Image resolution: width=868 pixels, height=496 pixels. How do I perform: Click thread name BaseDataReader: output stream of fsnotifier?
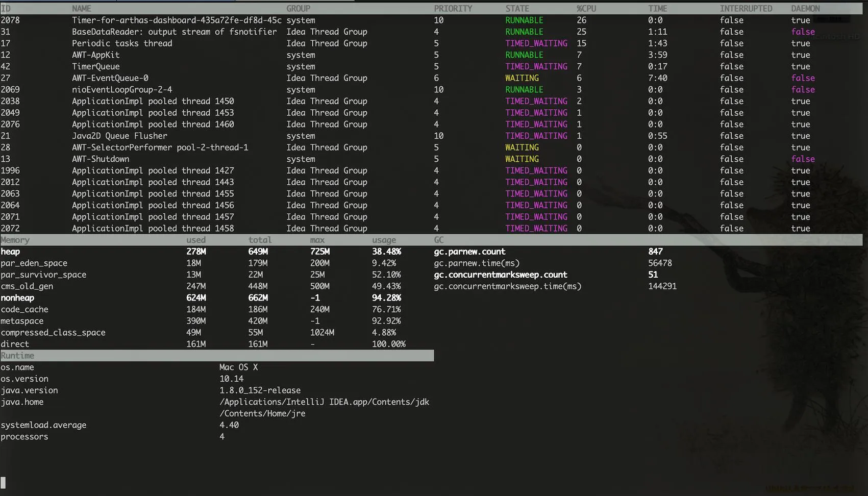pos(174,32)
